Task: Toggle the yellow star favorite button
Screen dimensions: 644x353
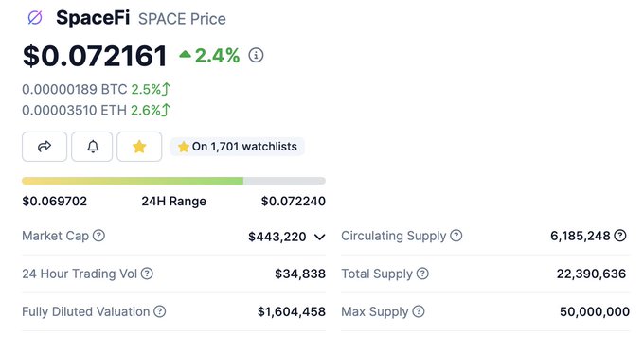Action: [x=139, y=147]
